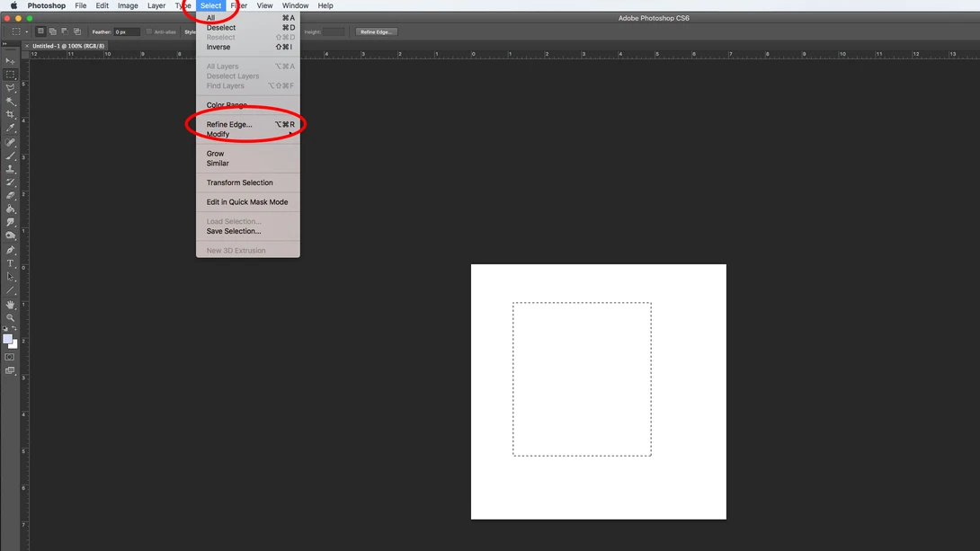Open the Image menu

[128, 5]
